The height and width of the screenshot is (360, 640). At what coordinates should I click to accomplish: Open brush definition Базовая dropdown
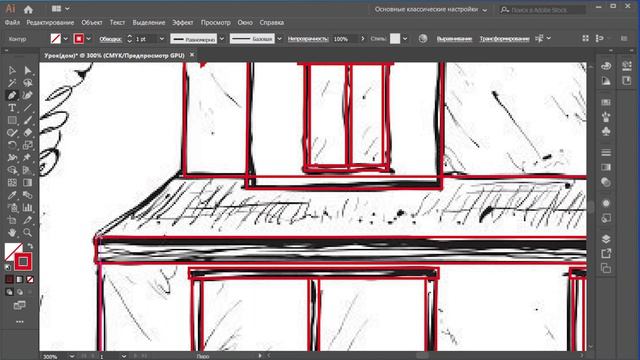279,39
